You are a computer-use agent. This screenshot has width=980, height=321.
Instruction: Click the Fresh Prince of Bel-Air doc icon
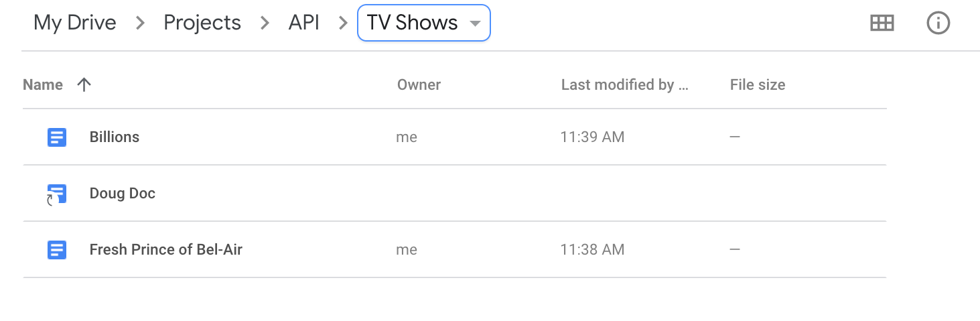(57, 250)
